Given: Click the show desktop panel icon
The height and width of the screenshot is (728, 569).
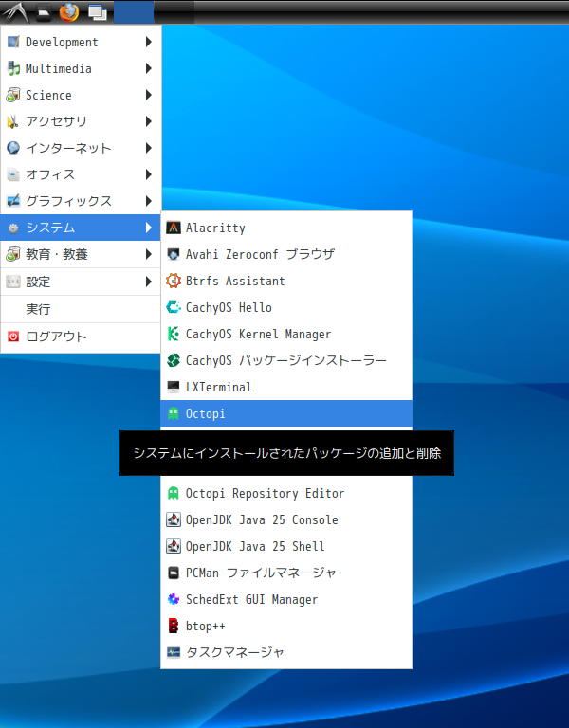Looking at the screenshot, I should coord(98,12).
